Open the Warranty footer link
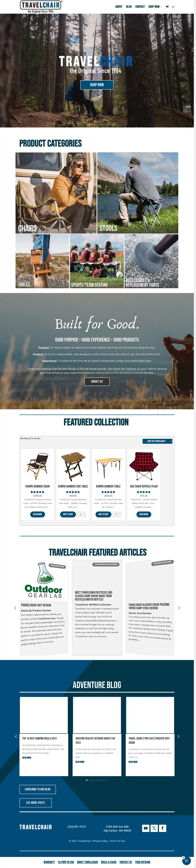Image resolution: width=196 pixels, height=868 pixels. click(49, 862)
